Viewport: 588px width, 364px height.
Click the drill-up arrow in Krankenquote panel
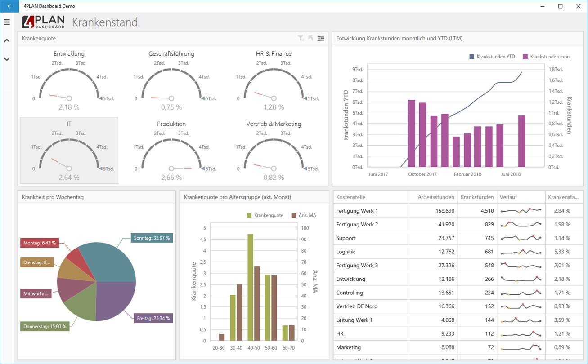pos(310,39)
